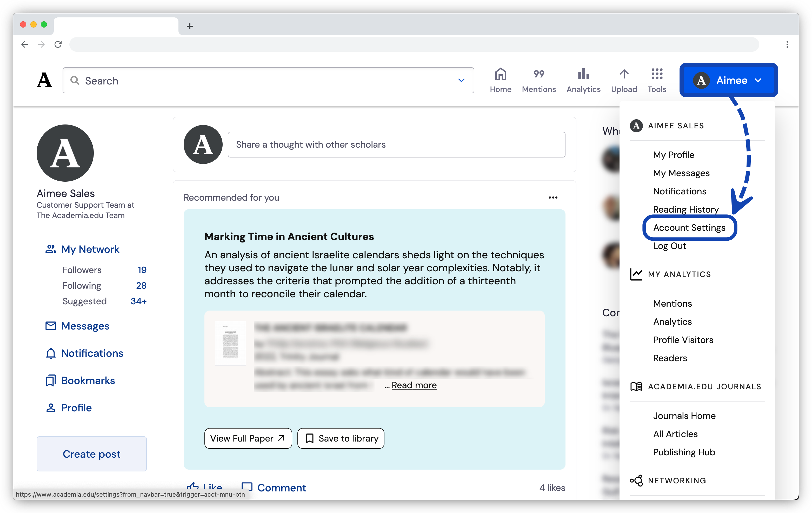The height and width of the screenshot is (513, 812).
Task: Open Mentions quote icon in navbar
Action: [538, 74]
